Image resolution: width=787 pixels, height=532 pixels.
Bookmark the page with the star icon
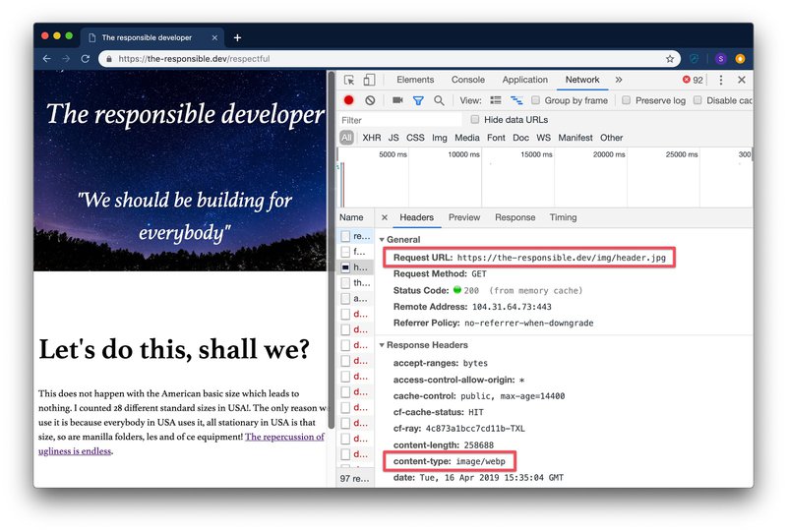pos(670,59)
